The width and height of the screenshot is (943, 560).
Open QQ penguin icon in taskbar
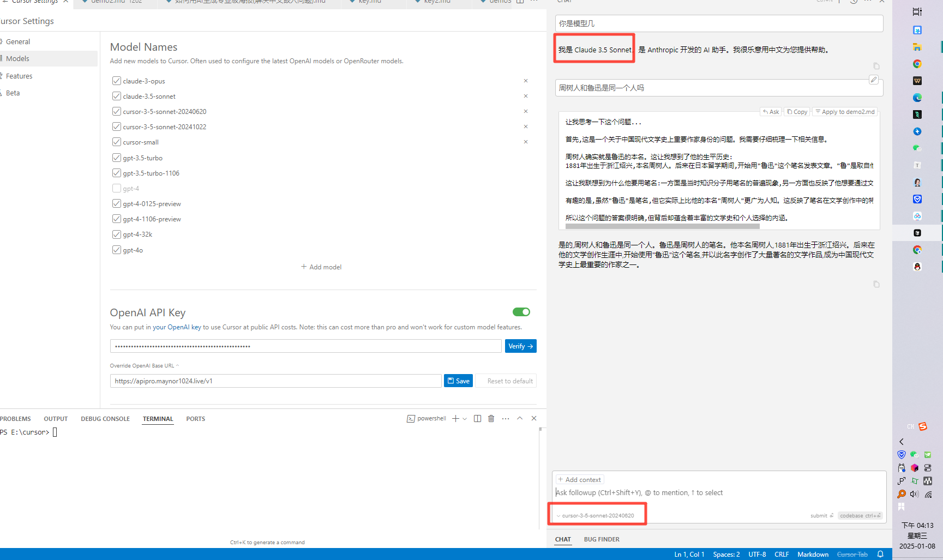pos(917,267)
